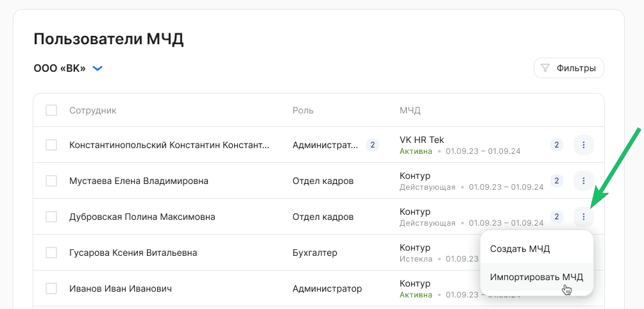644x309 pixels.
Task: Click the Роль column header
Action: (x=303, y=110)
